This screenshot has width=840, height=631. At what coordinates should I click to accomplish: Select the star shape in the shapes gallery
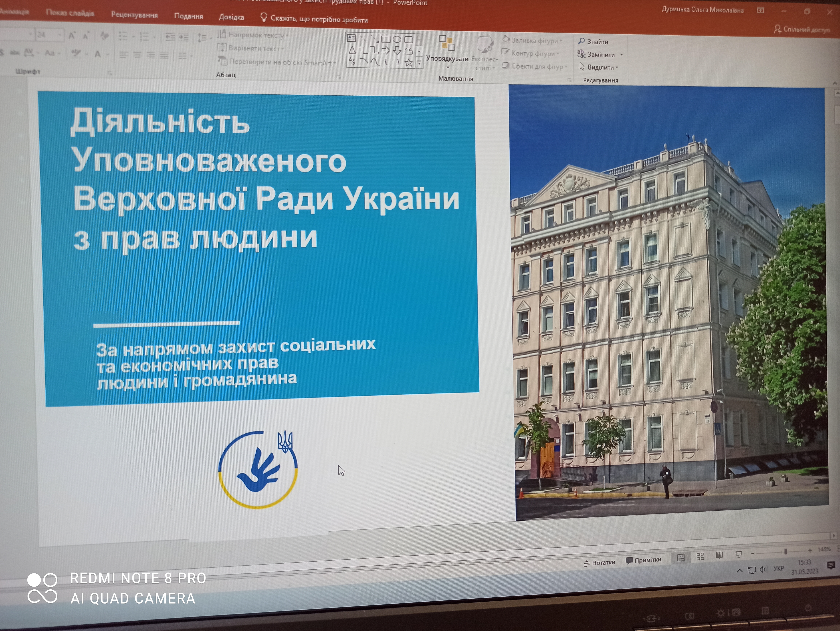point(409,63)
